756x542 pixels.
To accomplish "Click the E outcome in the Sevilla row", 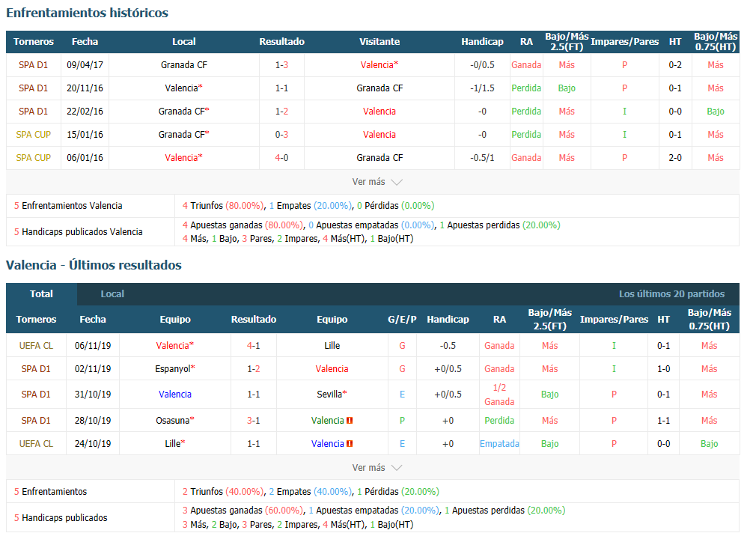I will click(402, 395).
